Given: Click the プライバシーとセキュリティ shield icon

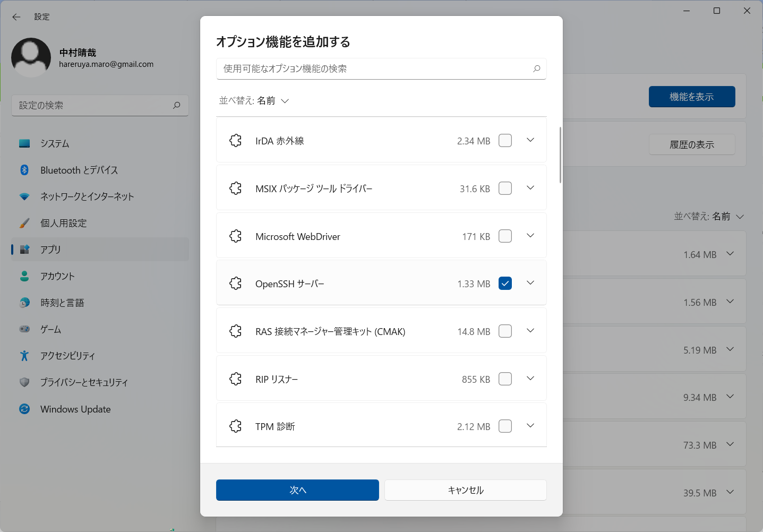Looking at the screenshot, I should pyautogui.click(x=24, y=382).
